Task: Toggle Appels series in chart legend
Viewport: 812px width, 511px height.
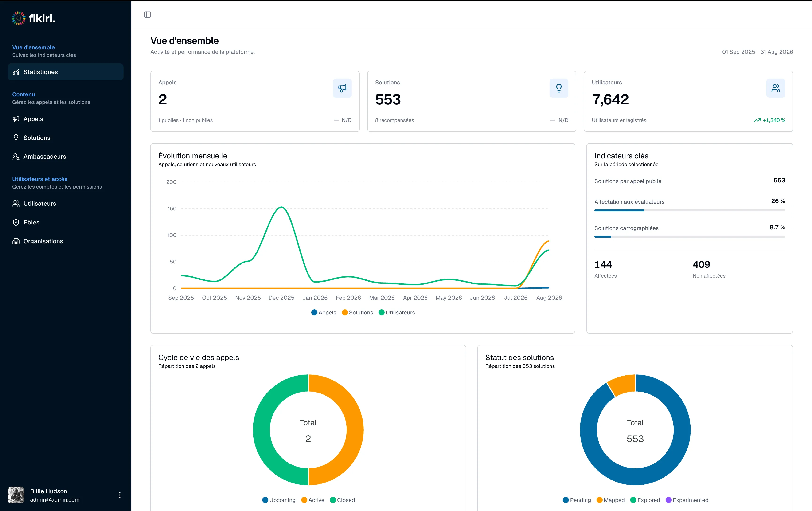Action: [x=324, y=312]
